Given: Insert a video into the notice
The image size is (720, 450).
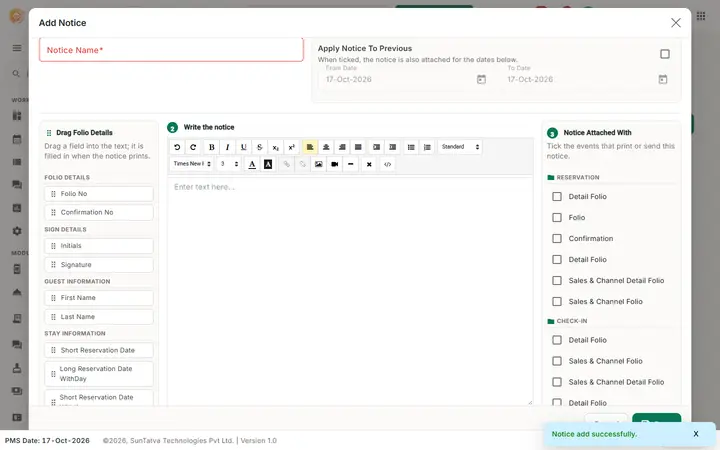Looking at the screenshot, I should coord(335,164).
